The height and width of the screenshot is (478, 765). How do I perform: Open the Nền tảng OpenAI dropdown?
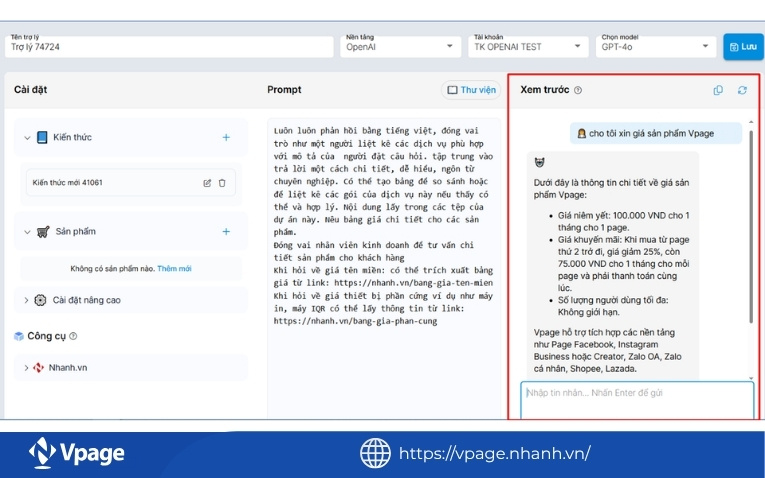[x=401, y=46]
